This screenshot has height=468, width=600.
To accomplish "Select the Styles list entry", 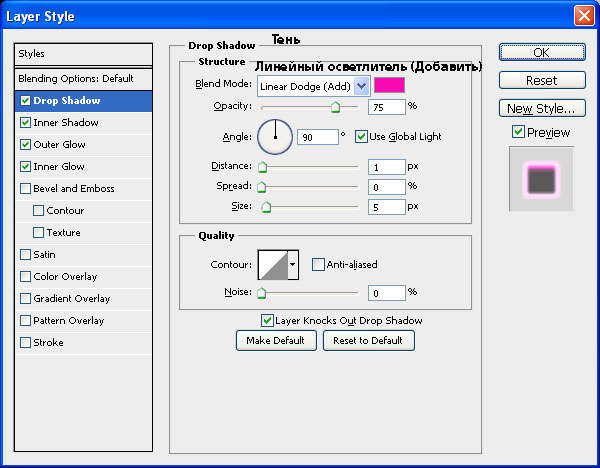I will click(83, 54).
